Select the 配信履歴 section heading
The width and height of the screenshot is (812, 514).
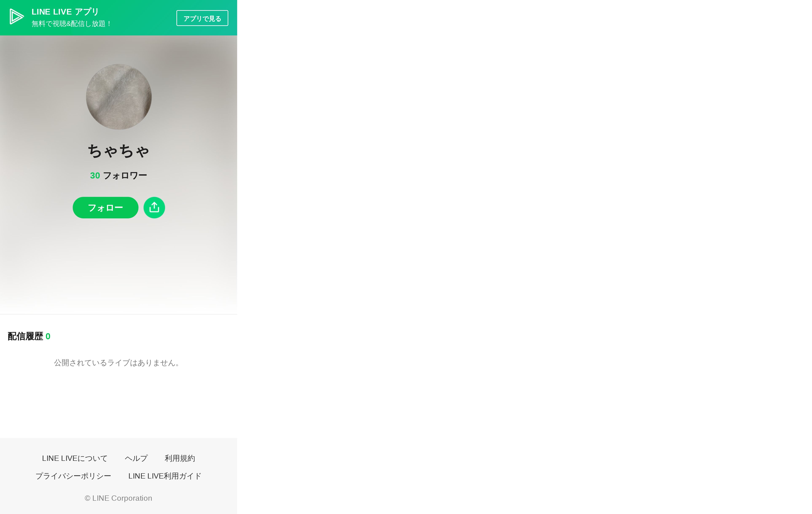tap(25, 336)
